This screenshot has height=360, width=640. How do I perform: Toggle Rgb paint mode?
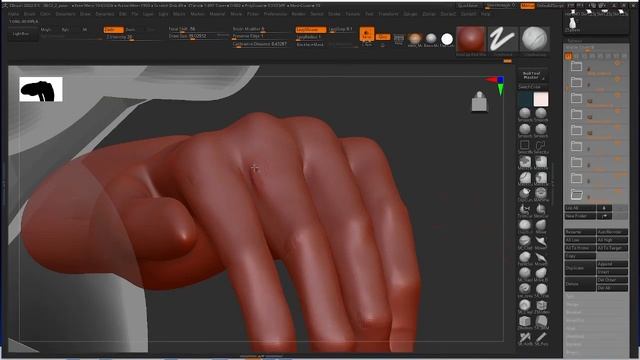[x=65, y=29]
